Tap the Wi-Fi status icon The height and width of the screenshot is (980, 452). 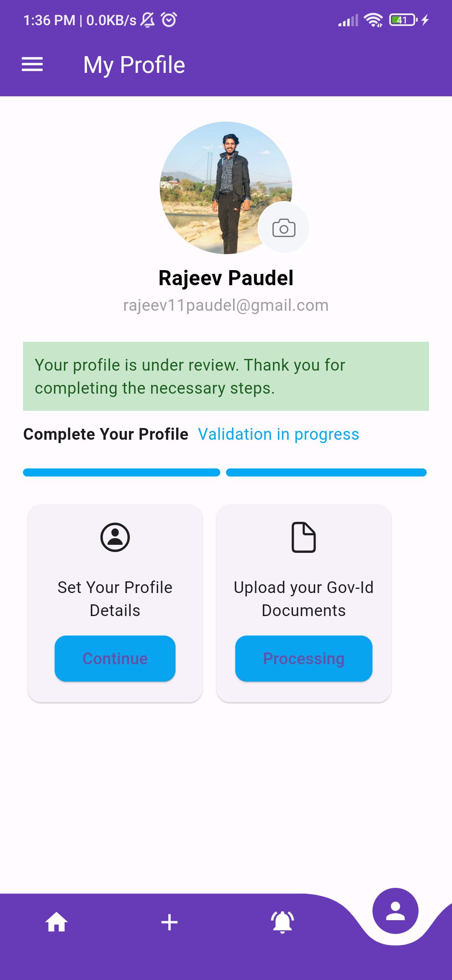tap(373, 20)
